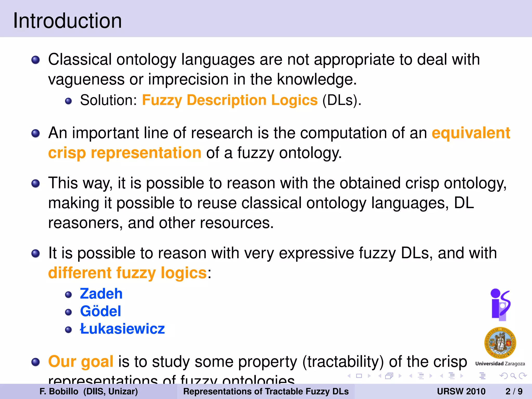Click the subsection navigation lines icon

(421, 376)
